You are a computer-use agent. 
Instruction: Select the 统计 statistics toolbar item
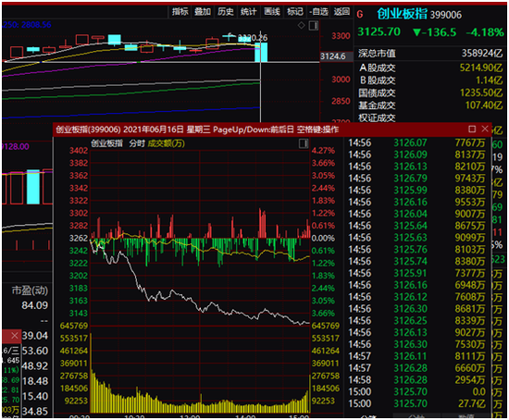pos(249,12)
